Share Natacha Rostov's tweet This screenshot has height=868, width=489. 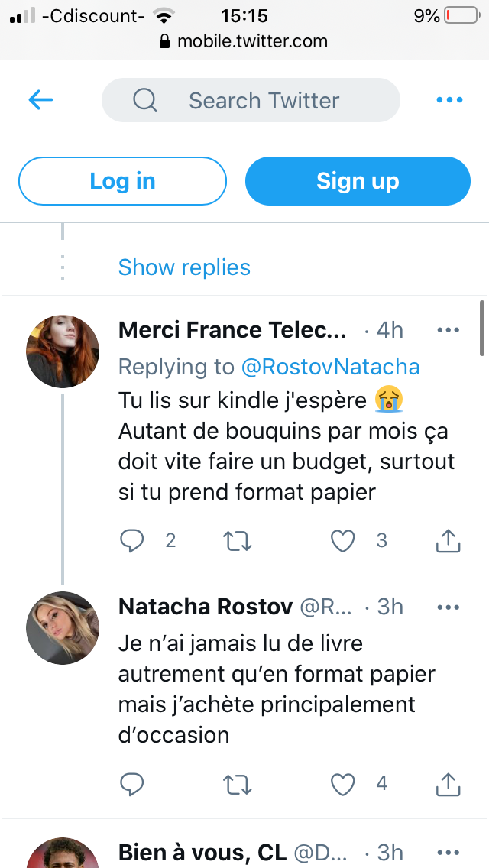coord(448,784)
